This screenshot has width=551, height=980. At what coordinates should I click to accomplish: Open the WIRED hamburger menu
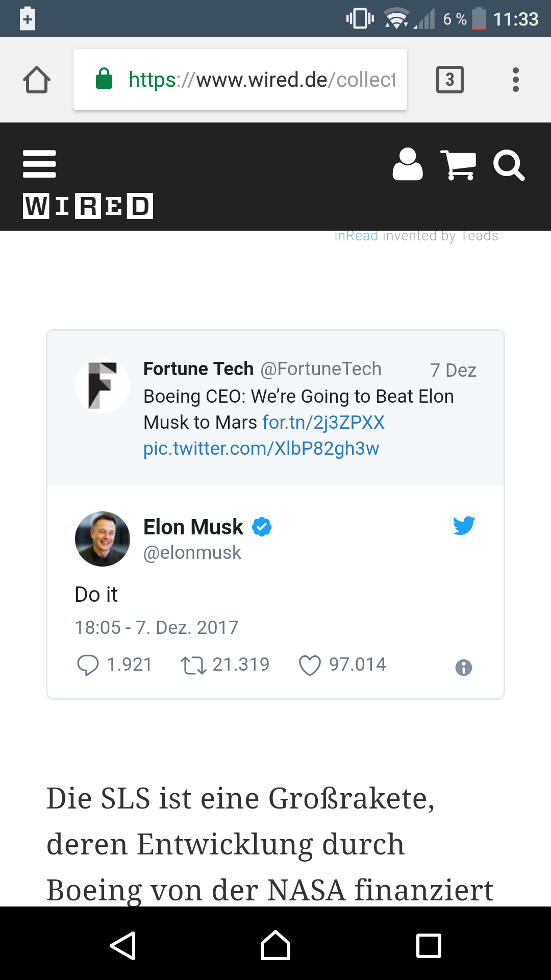click(x=39, y=164)
